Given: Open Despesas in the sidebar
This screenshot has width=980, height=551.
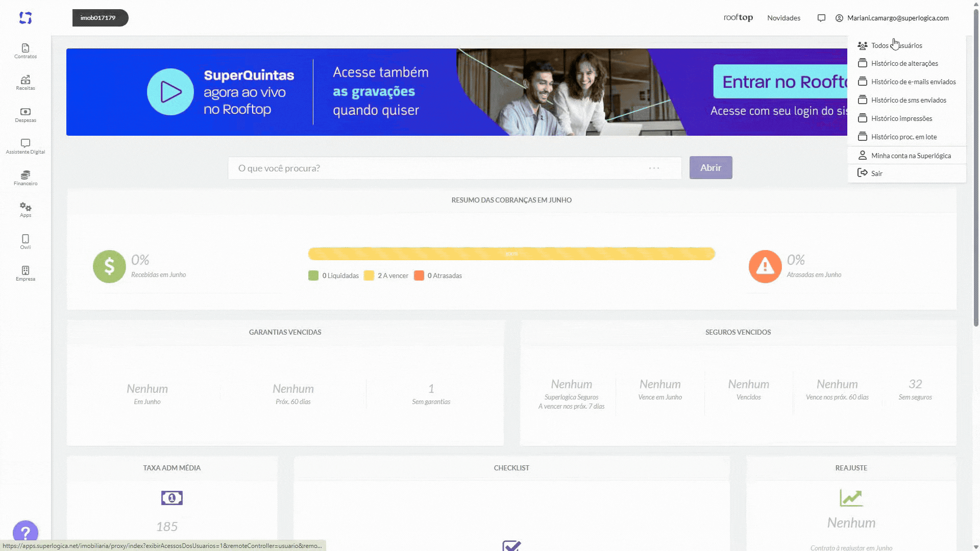Looking at the screenshot, I should [x=26, y=115].
